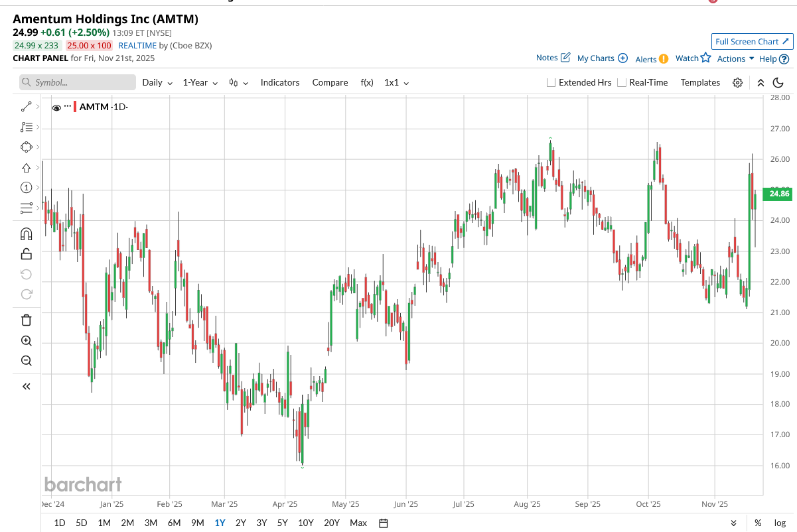This screenshot has height=532, width=797.
Task: Open My Charts link
Action: click(603, 58)
